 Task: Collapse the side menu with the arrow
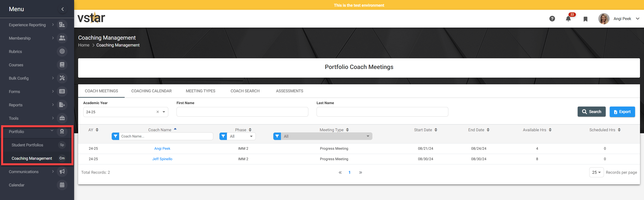pos(63,9)
